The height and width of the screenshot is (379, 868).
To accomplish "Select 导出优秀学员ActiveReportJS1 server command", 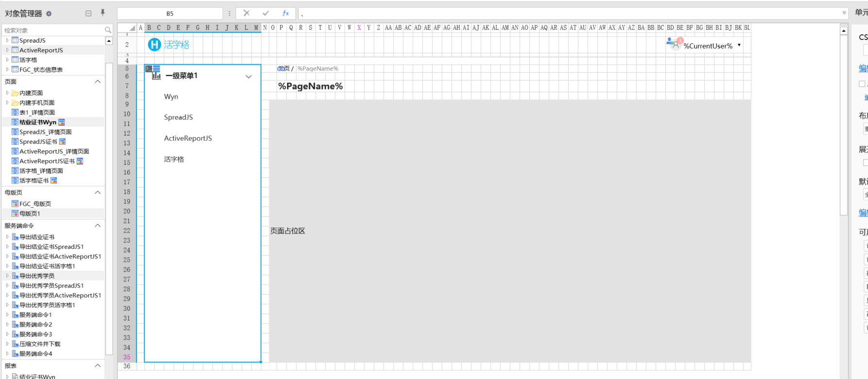I will pos(60,295).
